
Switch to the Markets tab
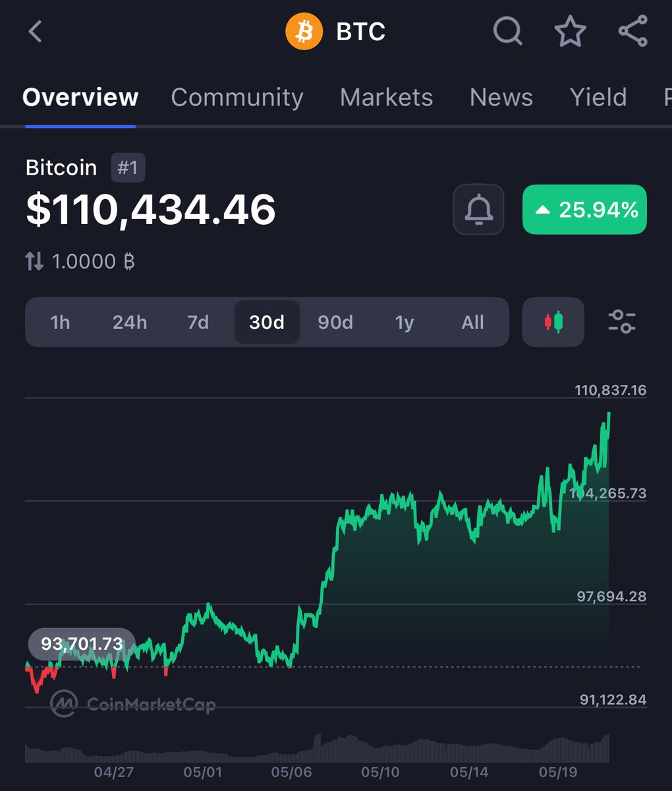387,98
